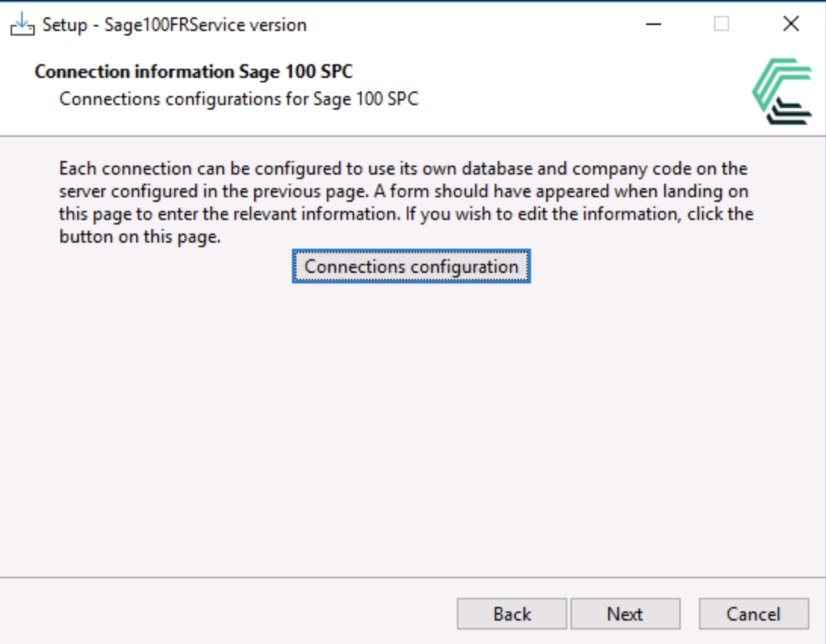Go to the Next setup page
The height and width of the screenshot is (644, 826).
(x=625, y=614)
